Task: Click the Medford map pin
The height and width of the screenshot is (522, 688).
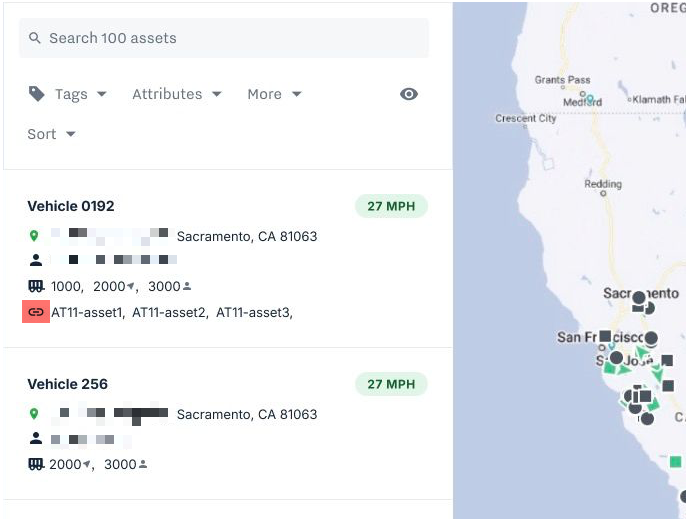Action: pyautogui.click(x=590, y=99)
